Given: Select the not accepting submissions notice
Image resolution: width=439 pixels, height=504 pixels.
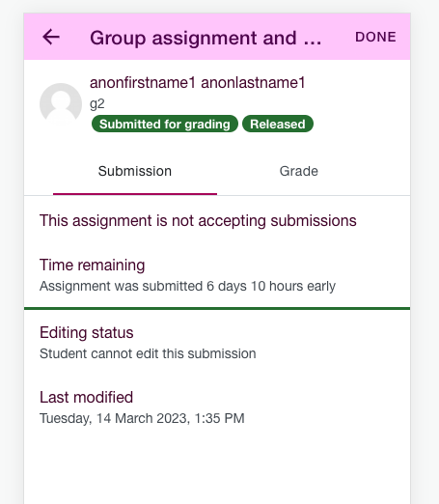Looking at the screenshot, I should pyautogui.click(x=198, y=221).
